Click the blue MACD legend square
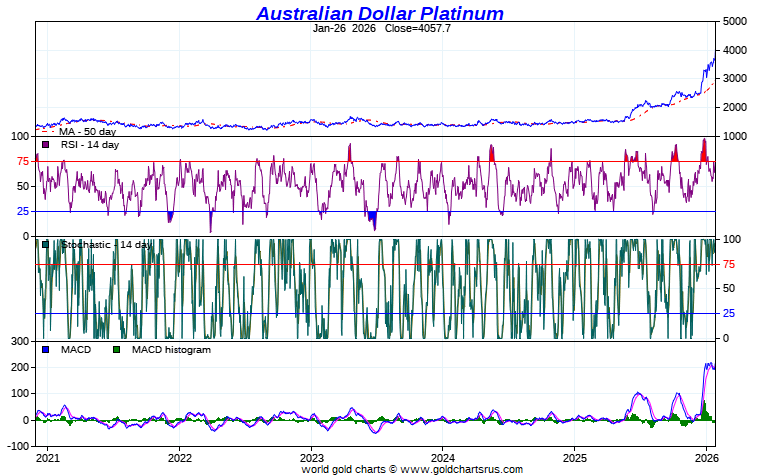The image size is (760, 475). point(46,349)
